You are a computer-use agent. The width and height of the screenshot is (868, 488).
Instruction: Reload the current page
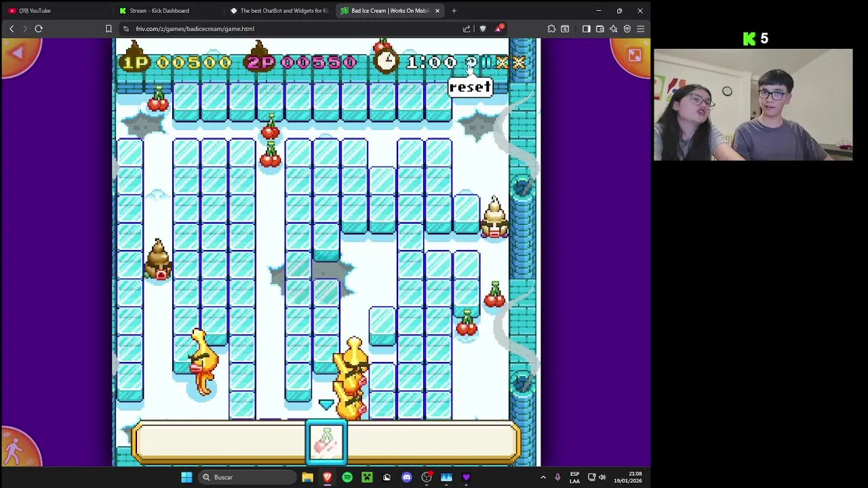pos(39,28)
